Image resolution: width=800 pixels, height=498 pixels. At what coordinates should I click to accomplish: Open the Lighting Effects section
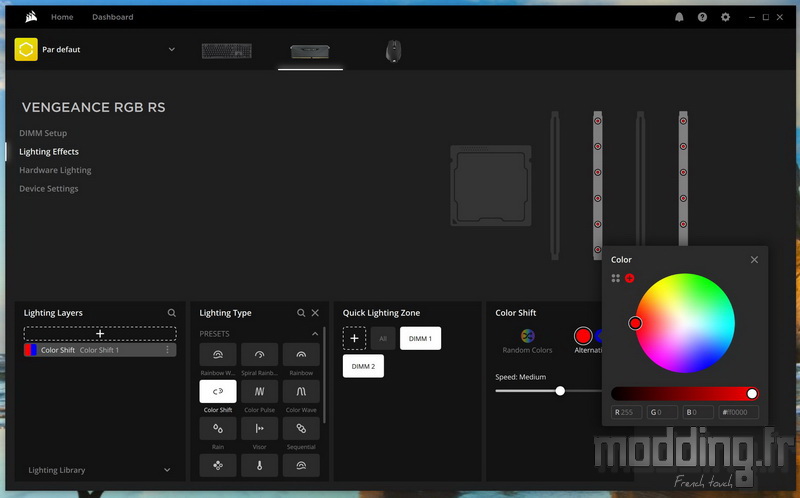(x=49, y=152)
